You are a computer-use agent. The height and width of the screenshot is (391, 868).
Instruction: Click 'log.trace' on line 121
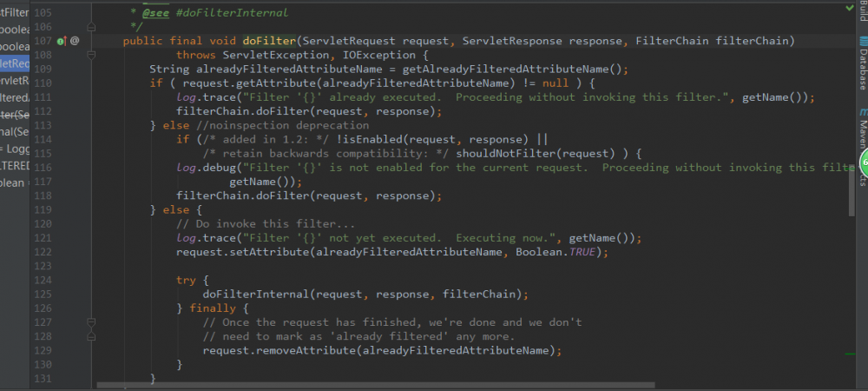(x=206, y=238)
